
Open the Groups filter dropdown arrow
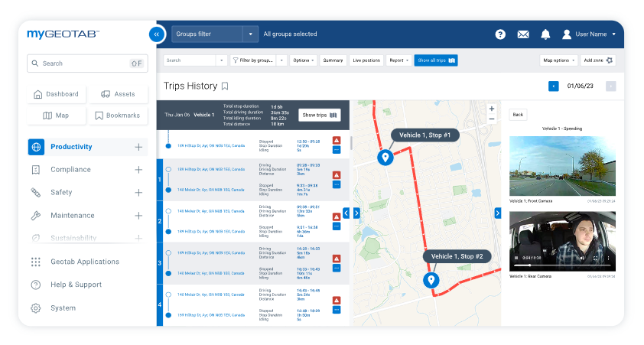pos(250,34)
